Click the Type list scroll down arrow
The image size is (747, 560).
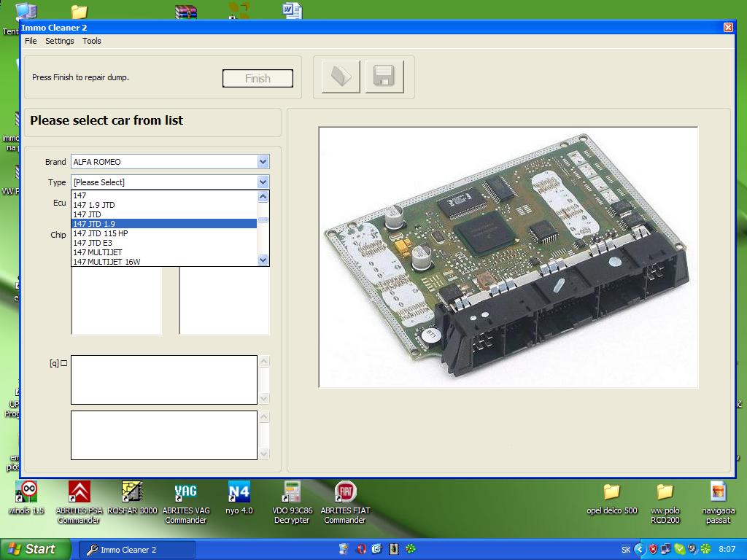pos(263,260)
